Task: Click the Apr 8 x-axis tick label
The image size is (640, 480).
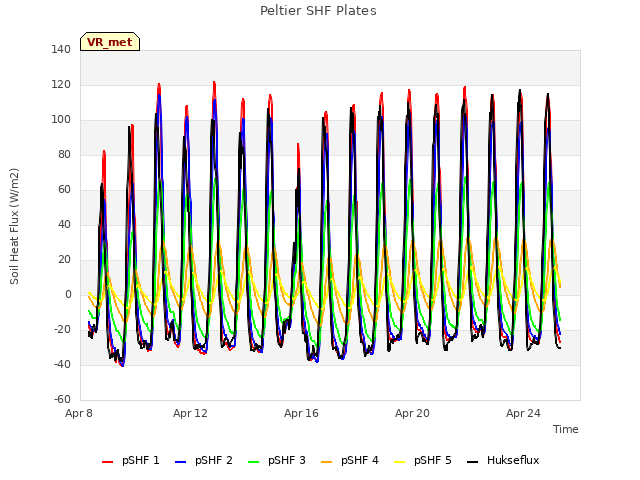Action: [x=79, y=413]
